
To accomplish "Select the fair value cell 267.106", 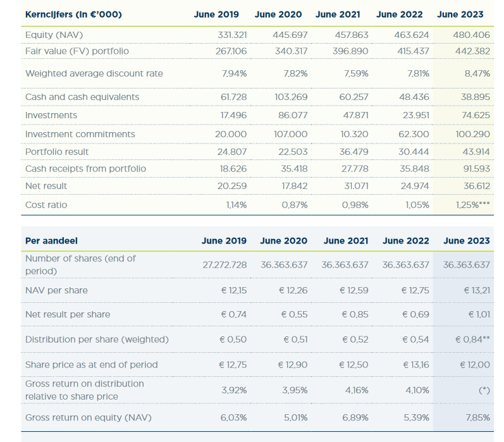I will pos(230,51).
